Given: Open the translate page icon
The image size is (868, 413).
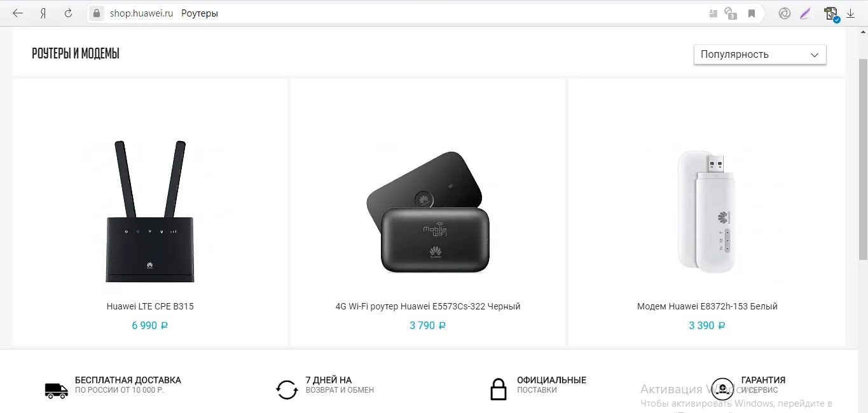Looking at the screenshot, I should tap(731, 13).
